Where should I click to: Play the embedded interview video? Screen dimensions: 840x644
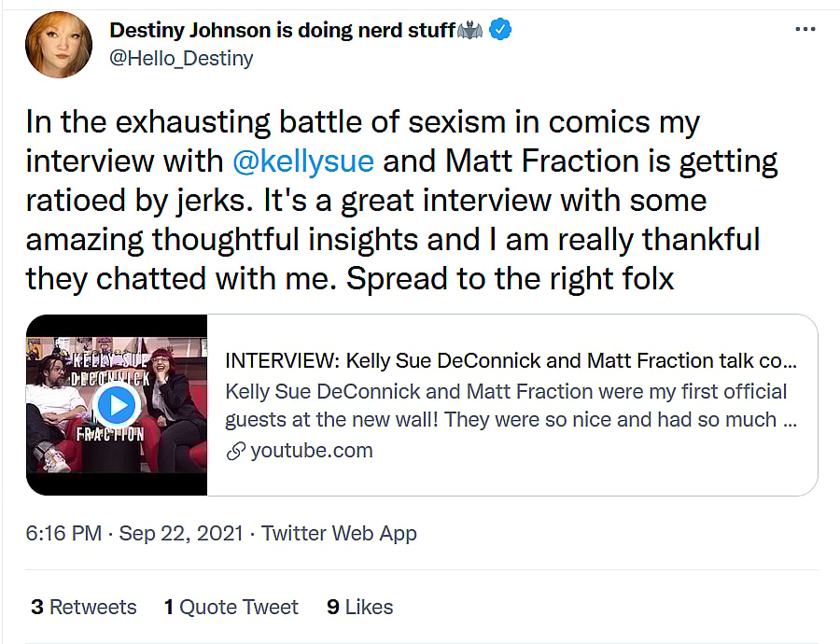pyautogui.click(x=117, y=404)
